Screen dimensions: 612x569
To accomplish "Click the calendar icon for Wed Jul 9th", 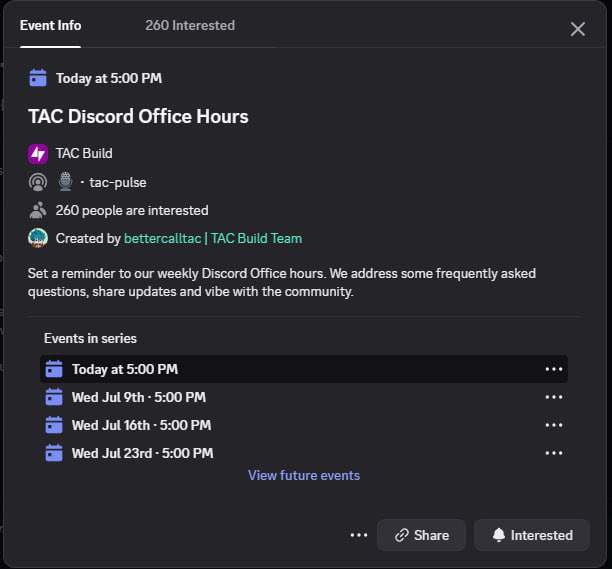I will [x=54, y=397].
